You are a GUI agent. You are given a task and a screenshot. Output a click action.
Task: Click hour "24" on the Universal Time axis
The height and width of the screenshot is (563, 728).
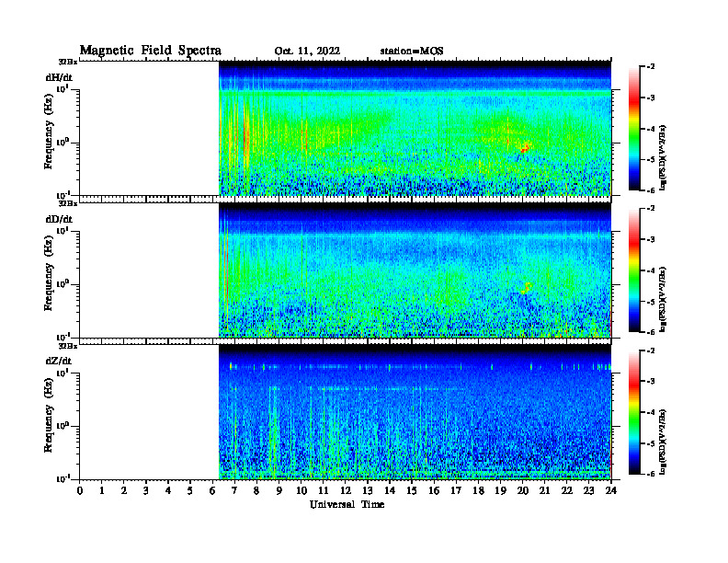click(611, 491)
